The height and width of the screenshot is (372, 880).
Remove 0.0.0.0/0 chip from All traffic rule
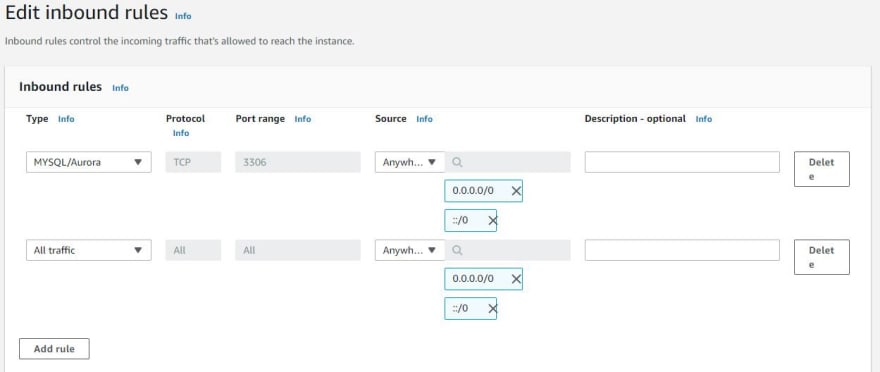(x=516, y=279)
